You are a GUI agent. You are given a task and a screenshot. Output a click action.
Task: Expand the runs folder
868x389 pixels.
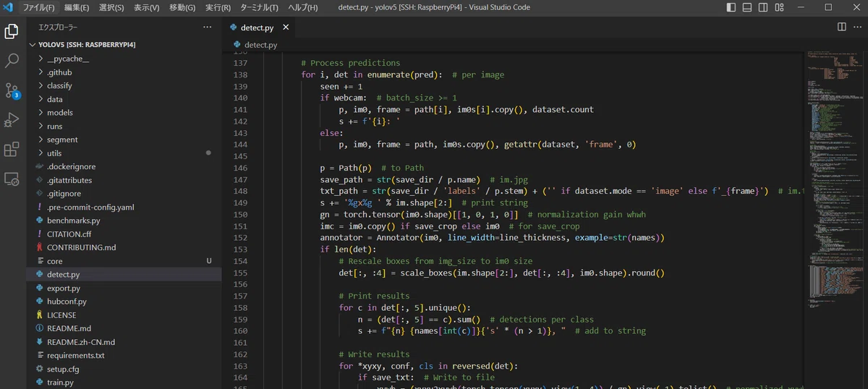pyautogui.click(x=124, y=126)
